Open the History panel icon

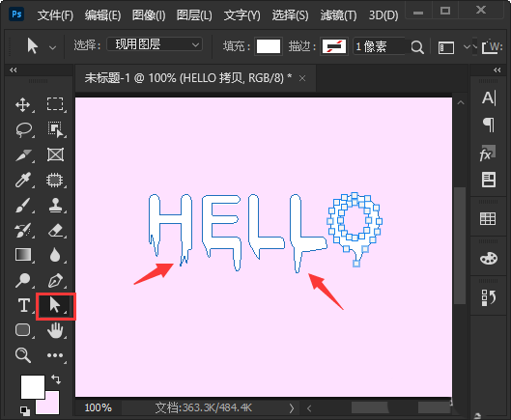tap(489, 297)
